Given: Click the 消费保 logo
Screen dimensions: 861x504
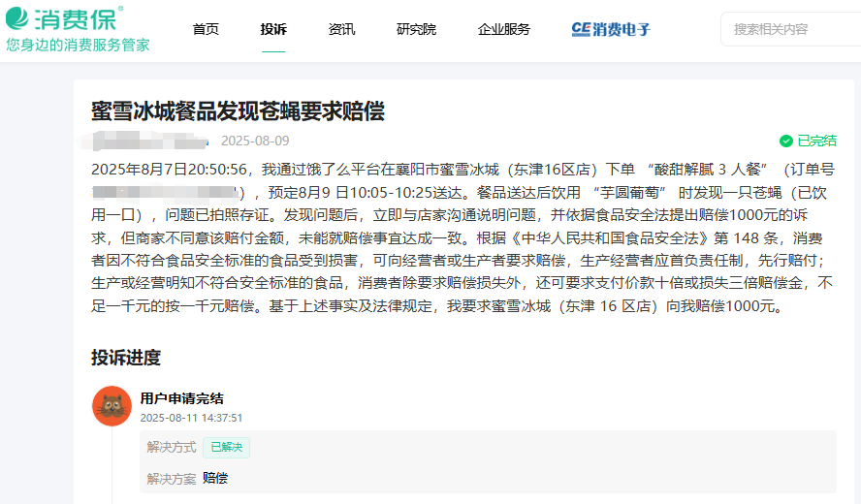Looking at the screenshot, I should 65,18.
